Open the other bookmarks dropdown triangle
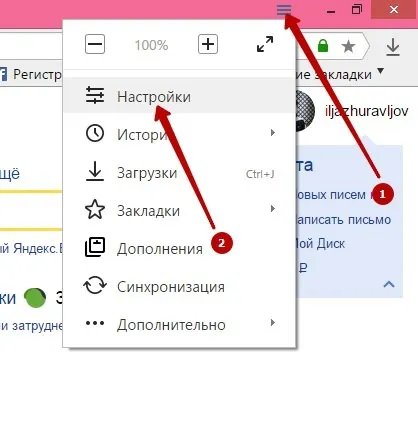 (x=380, y=71)
